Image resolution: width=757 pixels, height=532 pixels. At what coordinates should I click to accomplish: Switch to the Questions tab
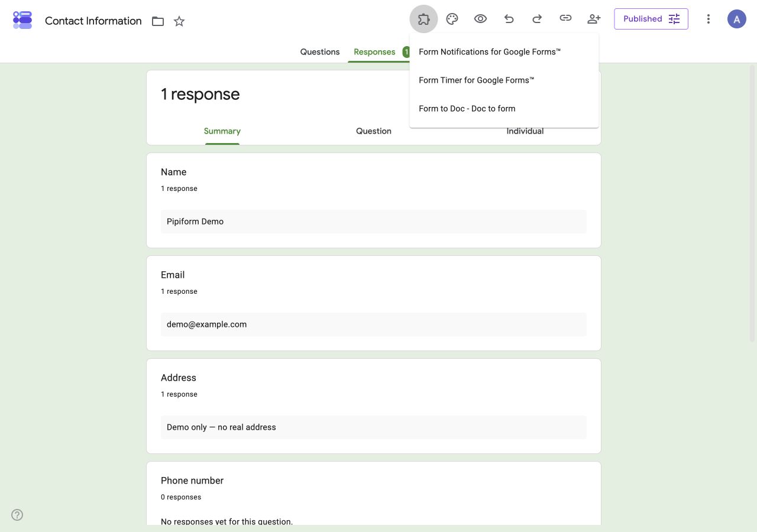click(x=320, y=52)
